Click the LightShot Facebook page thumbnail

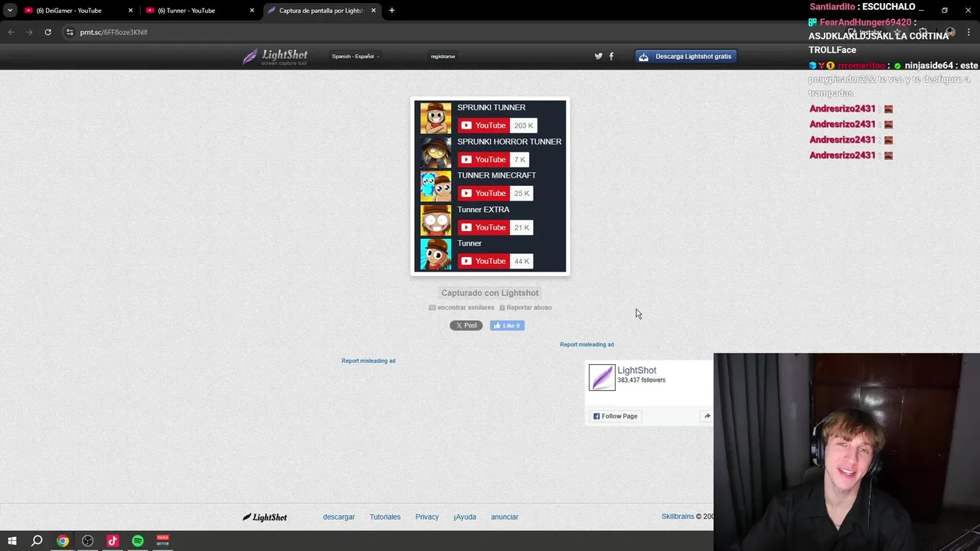pyautogui.click(x=602, y=377)
